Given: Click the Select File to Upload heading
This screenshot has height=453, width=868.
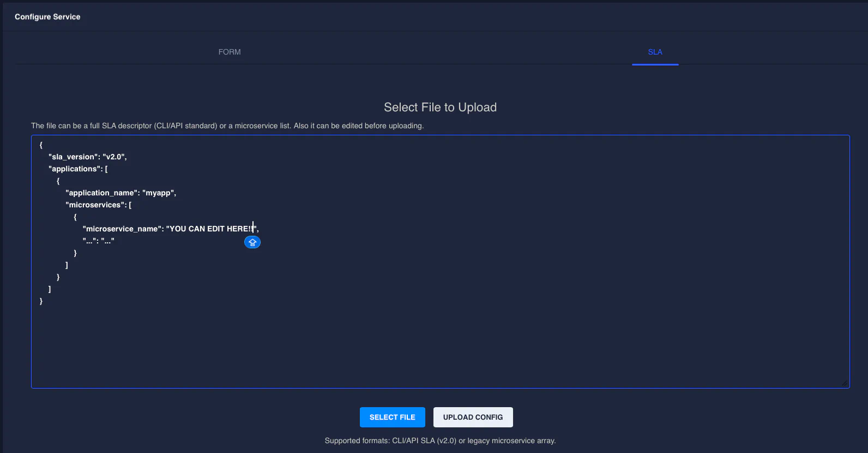Looking at the screenshot, I should pyautogui.click(x=440, y=107).
